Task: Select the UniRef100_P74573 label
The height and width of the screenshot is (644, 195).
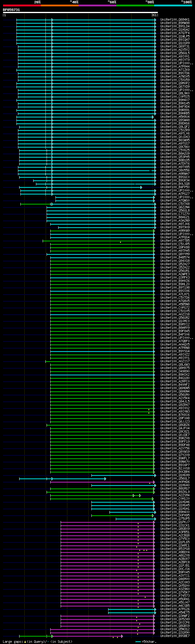Action: click(175, 596)
